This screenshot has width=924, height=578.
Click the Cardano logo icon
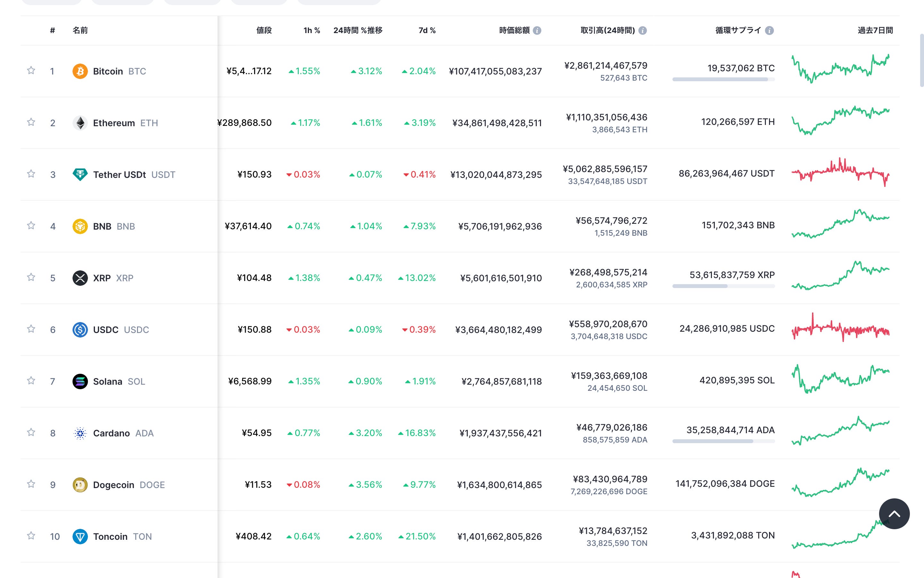point(80,433)
